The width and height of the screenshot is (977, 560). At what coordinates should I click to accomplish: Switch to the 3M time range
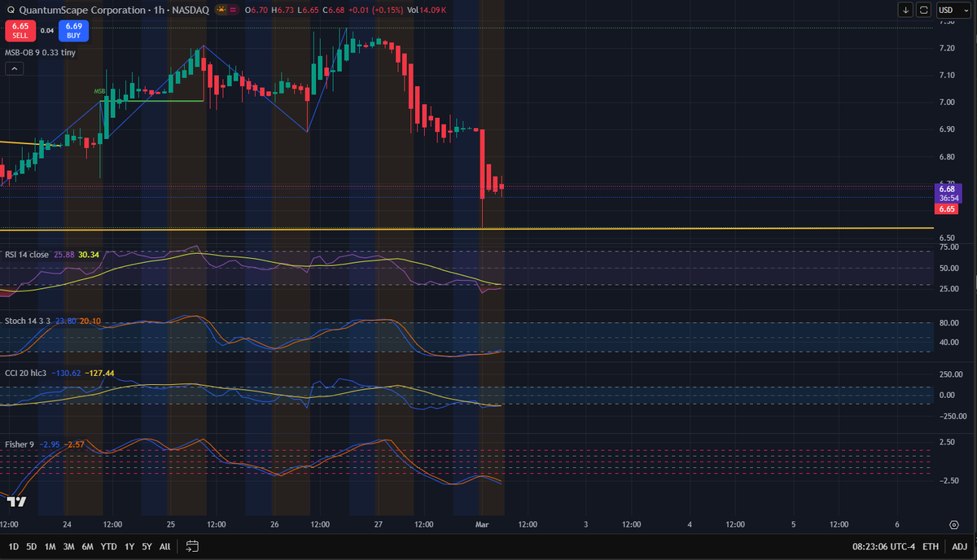point(69,546)
